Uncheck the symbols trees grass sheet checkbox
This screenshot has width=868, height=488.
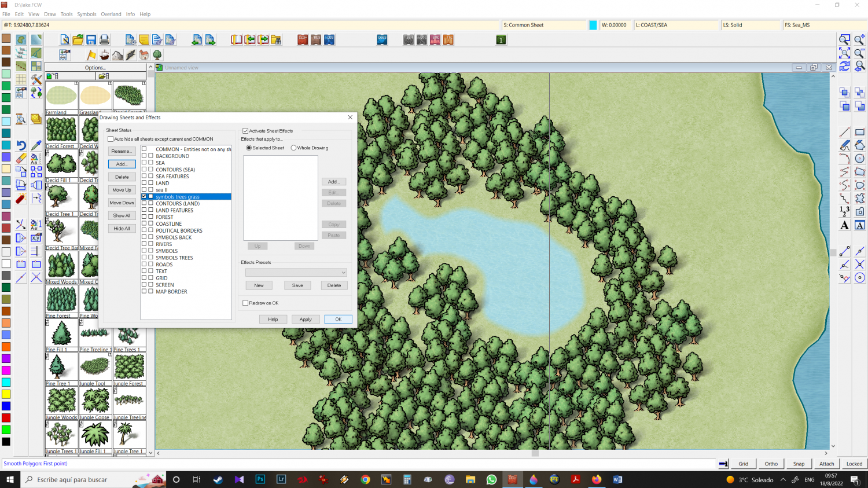coord(144,196)
